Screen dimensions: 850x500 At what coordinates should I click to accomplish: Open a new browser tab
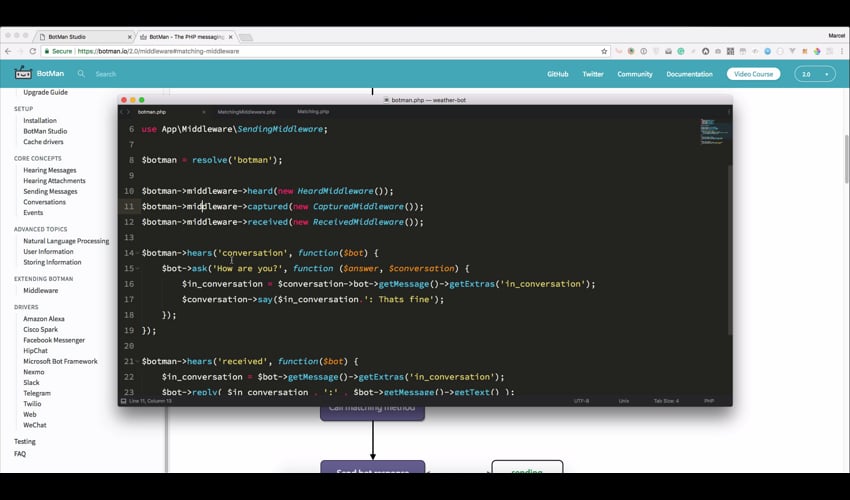click(x=246, y=37)
